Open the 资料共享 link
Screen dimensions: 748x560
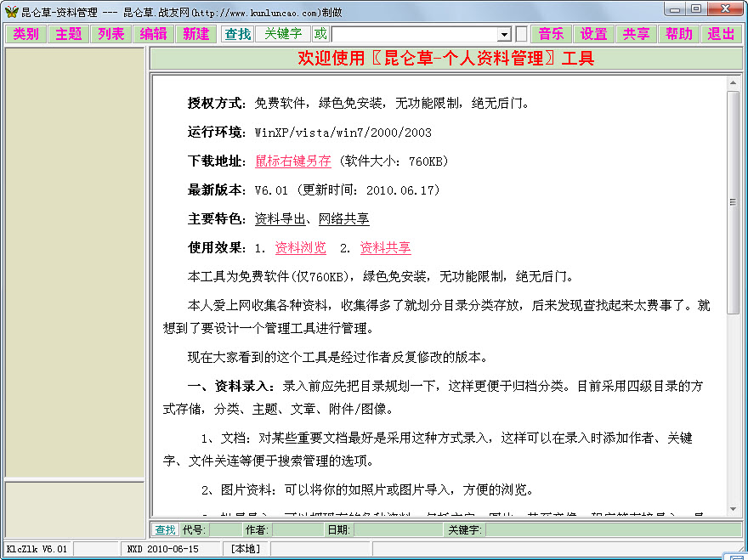pyautogui.click(x=386, y=248)
